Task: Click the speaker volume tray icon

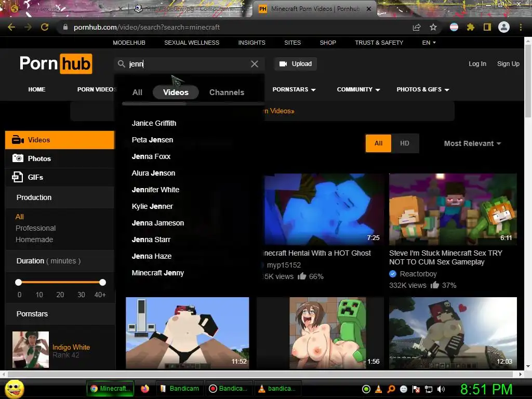Action: 441,389
